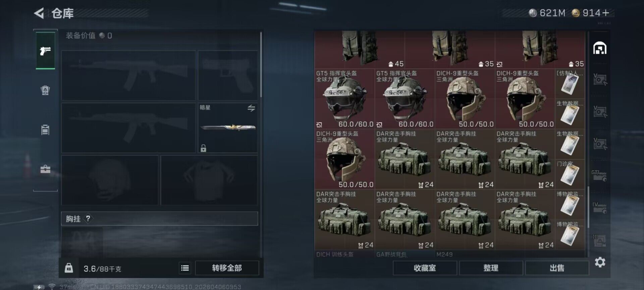Open the safe case tab in left sidebar
The height and width of the screenshot is (290, 644).
point(45,169)
